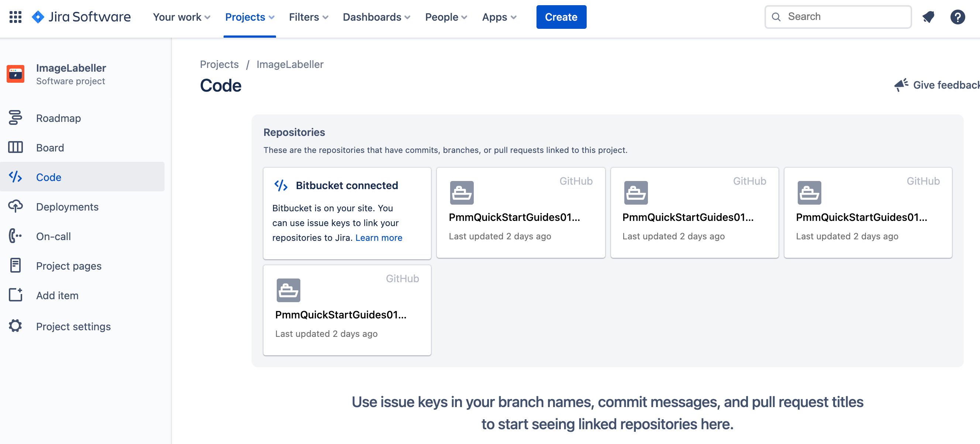Image resolution: width=980 pixels, height=444 pixels.
Task: Open the People menu
Action: (x=446, y=17)
